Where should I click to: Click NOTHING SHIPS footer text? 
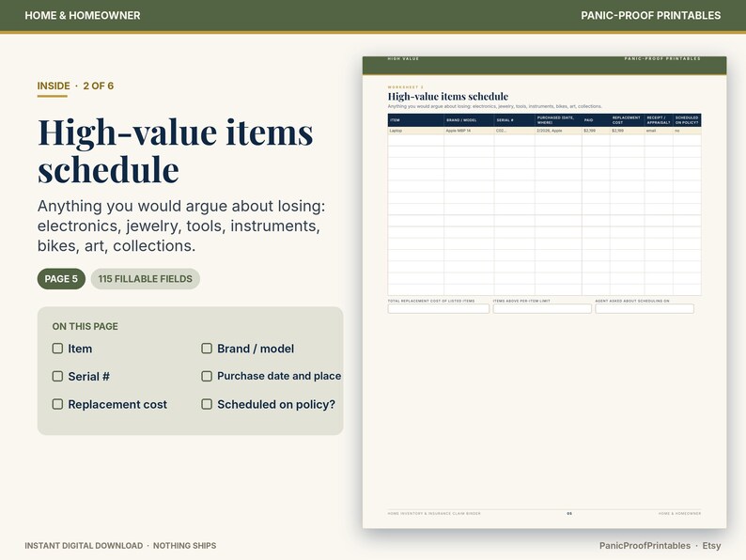(x=184, y=545)
